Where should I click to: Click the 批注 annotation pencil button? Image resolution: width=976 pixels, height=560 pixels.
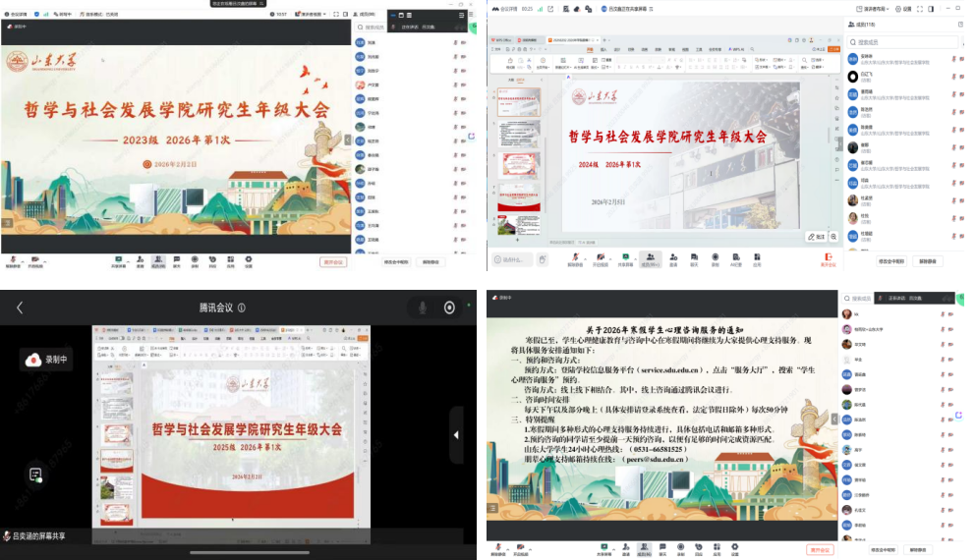[x=815, y=237]
